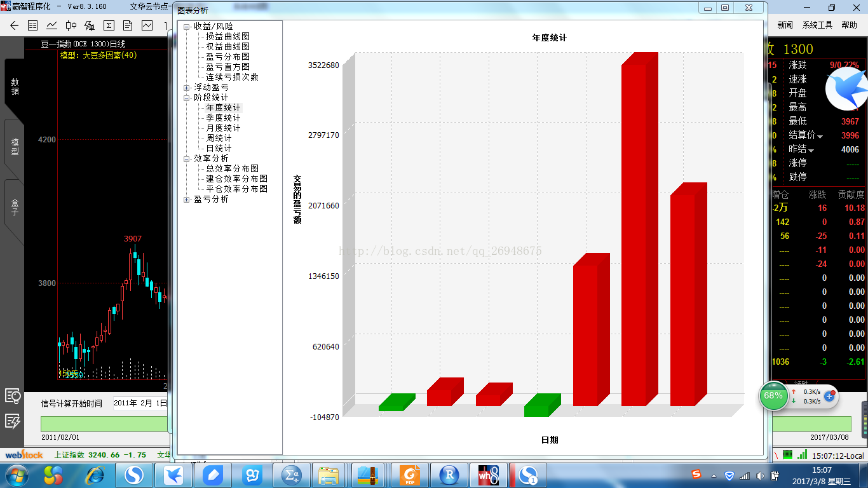The height and width of the screenshot is (488, 868).
Task: Select 平仓效率分布图 in tree
Action: pos(236,189)
